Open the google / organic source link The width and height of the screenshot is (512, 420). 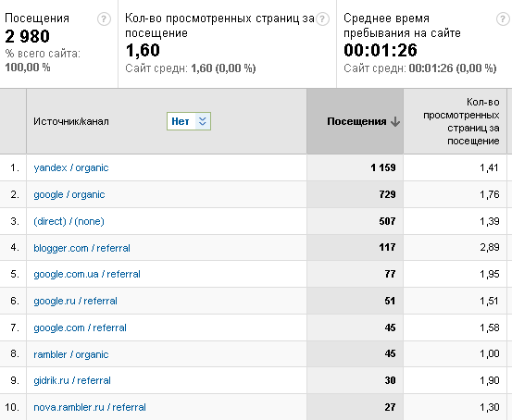(x=69, y=195)
